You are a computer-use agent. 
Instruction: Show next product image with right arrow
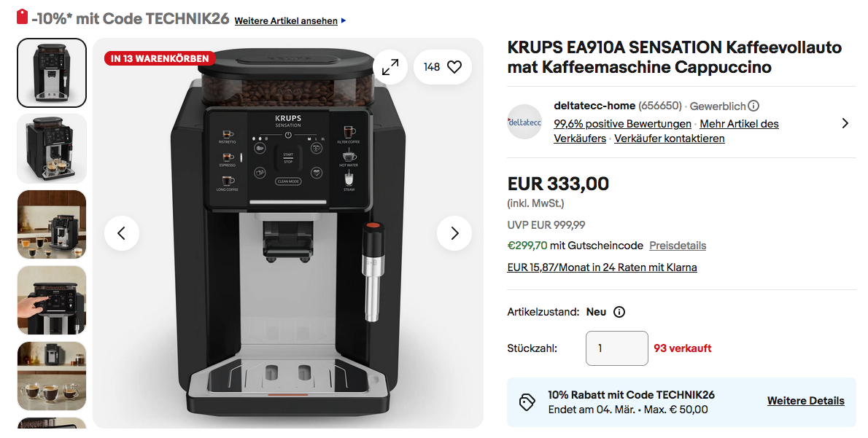click(x=454, y=233)
